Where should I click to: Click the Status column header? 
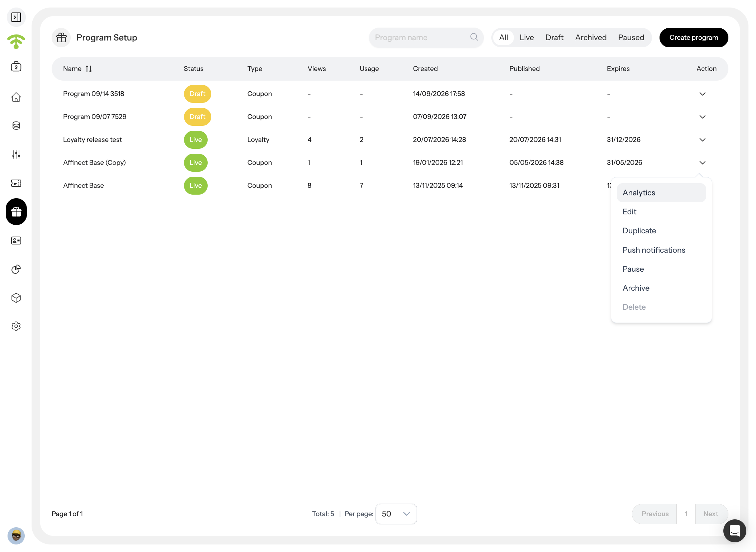pyautogui.click(x=194, y=69)
